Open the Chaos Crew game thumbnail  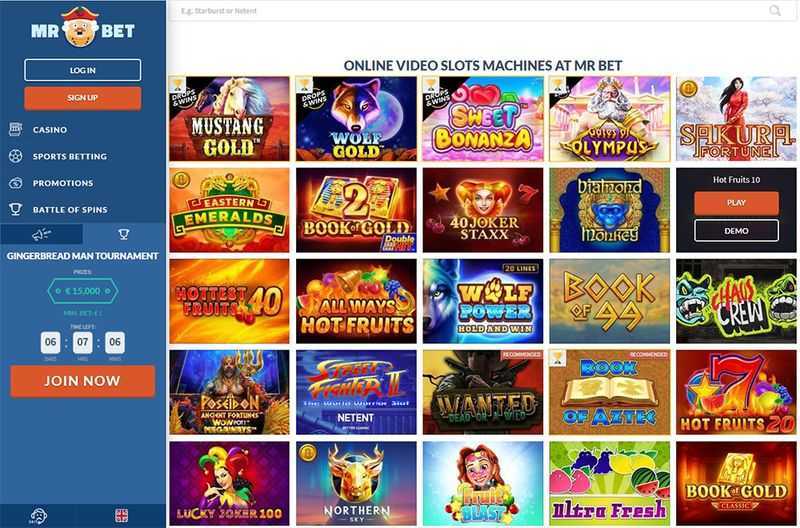point(736,301)
